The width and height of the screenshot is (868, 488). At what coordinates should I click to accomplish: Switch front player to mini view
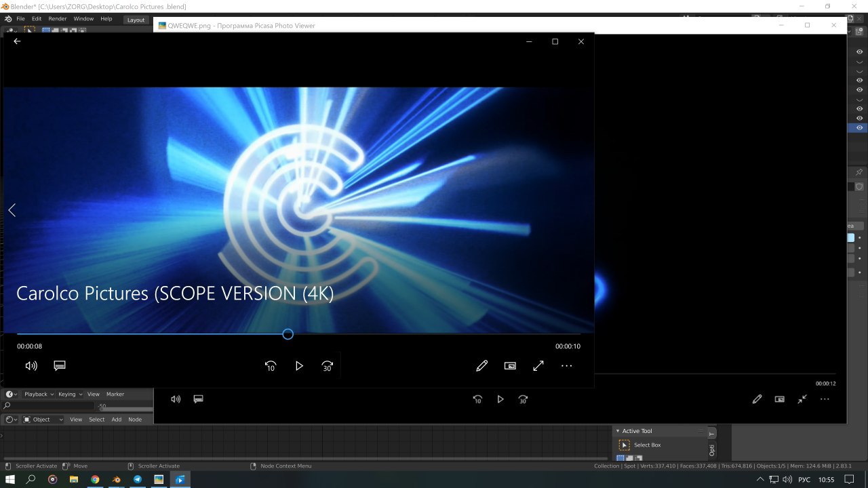pyautogui.click(x=511, y=366)
